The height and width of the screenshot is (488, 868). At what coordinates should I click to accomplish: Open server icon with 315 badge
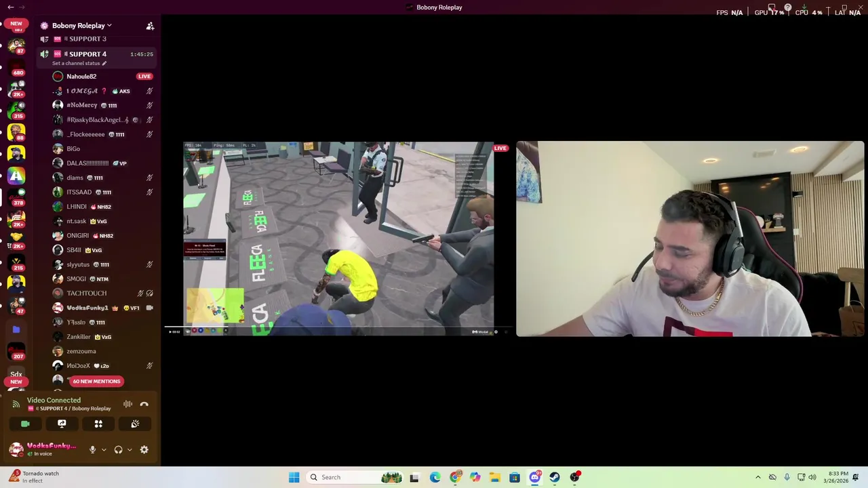click(16, 109)
